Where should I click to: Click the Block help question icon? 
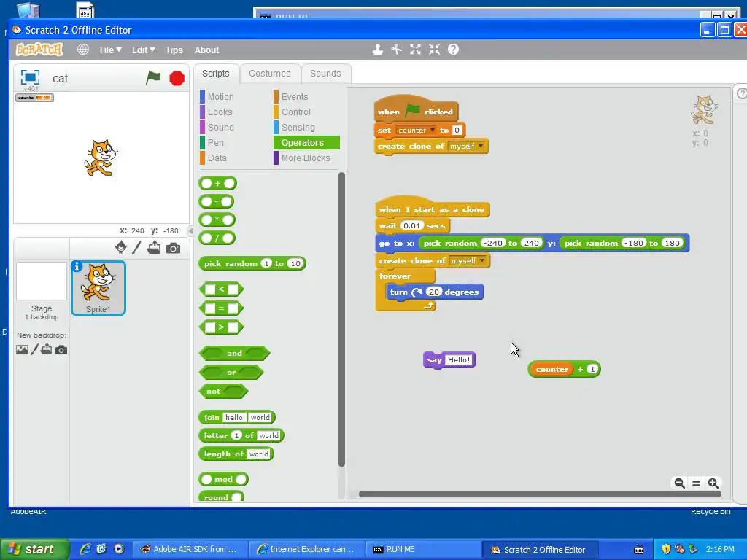453,50
